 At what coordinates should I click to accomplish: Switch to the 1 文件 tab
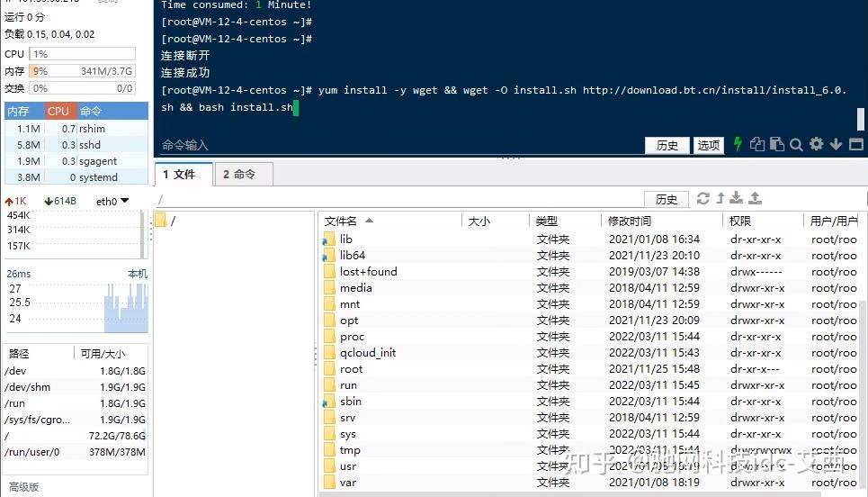pos(183,175)
